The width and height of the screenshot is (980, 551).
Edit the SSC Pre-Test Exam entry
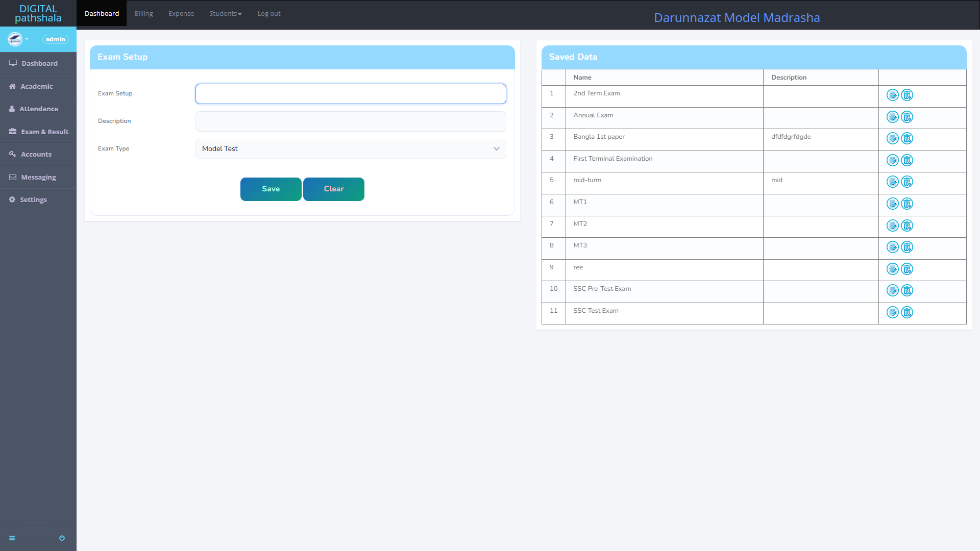[x=892, y=291]
